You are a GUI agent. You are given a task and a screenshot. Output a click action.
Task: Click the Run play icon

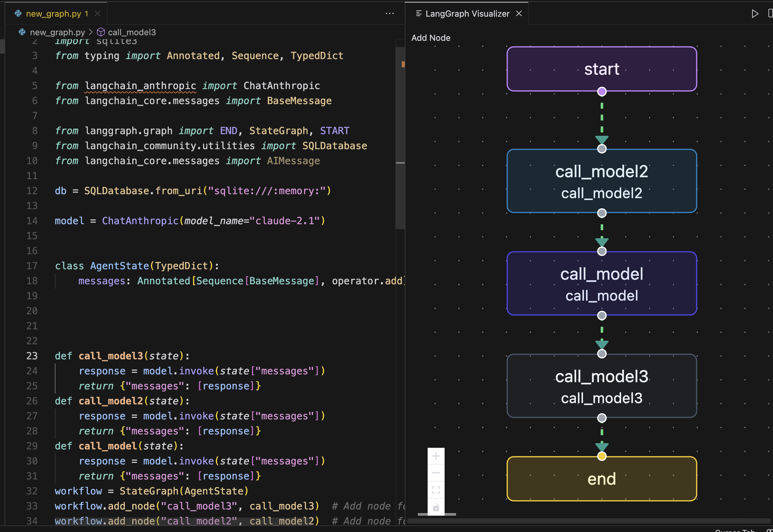coord(755,14)
